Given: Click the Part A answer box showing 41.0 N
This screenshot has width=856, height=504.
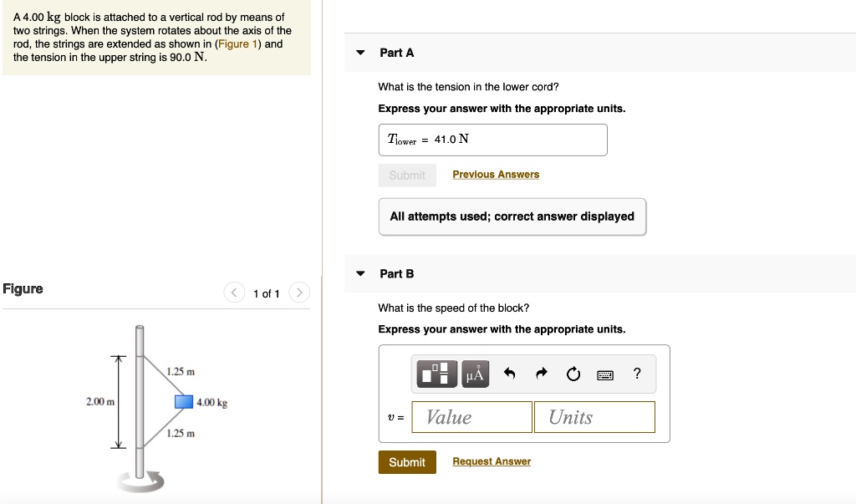Looking at the screenshot, I should coord(492,140).
